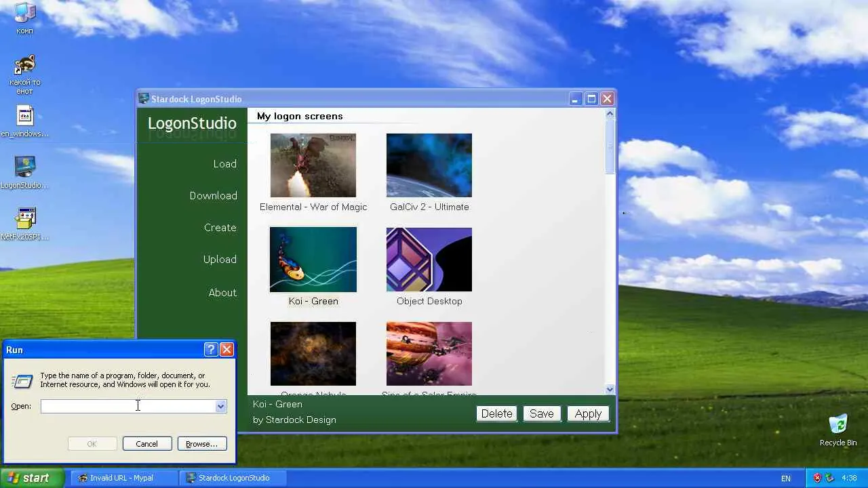Viewport: 868px width, 488px height.
Task: Open the Windows start menu
Action: pos(32,478)
